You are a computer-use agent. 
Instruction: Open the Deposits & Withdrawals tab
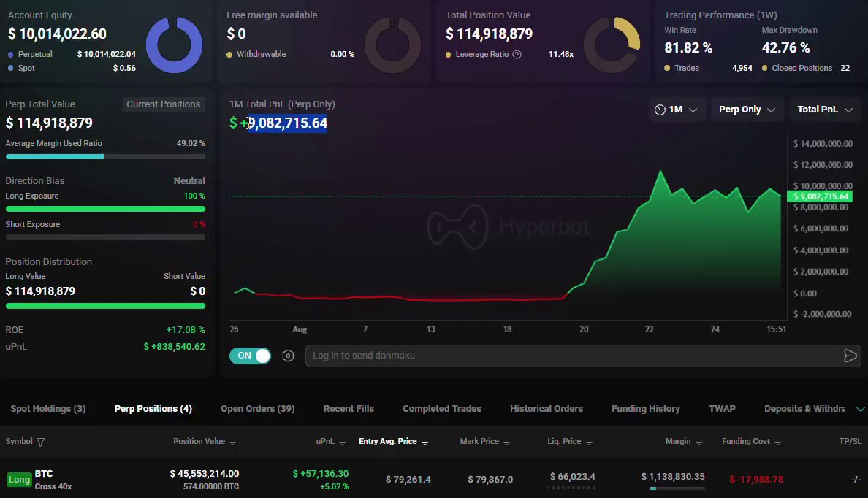coord(804,409)
